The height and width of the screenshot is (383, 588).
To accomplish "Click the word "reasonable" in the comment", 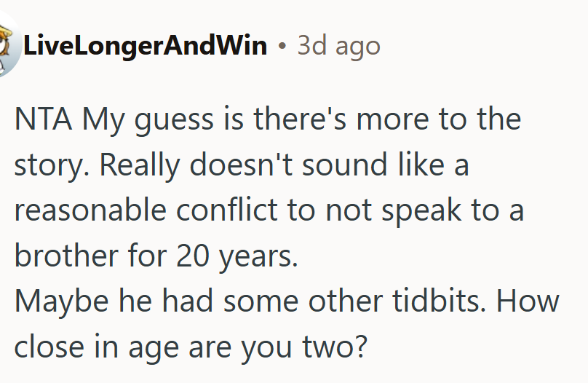I will (90, 211).
